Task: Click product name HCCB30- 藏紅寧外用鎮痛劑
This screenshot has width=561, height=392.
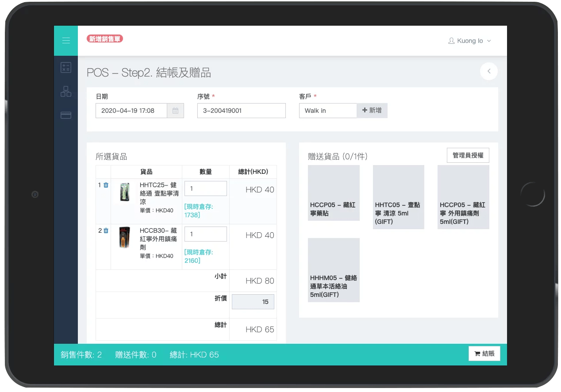Action: (x=158, y=238)
